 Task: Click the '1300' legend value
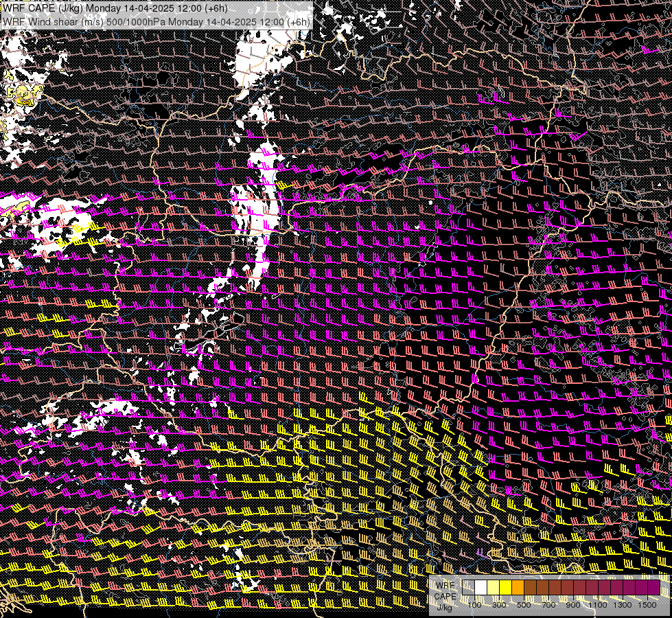pos(623,605)
